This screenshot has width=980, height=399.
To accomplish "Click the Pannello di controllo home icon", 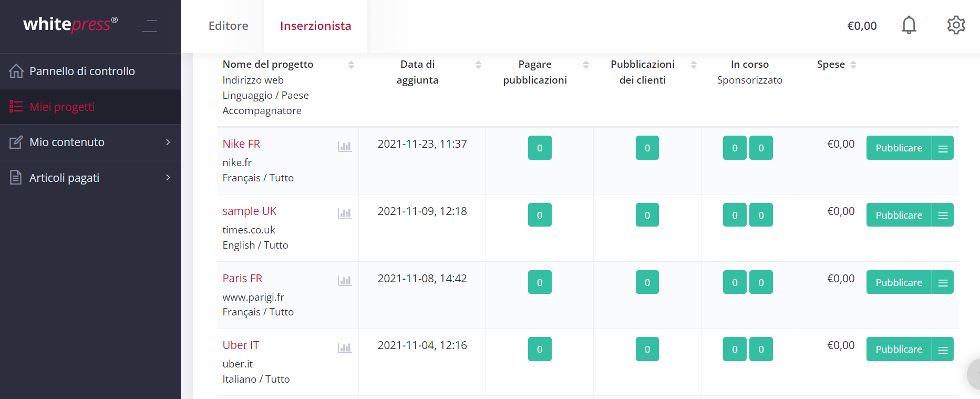I will pyautogui.click(x=16, y=71).
